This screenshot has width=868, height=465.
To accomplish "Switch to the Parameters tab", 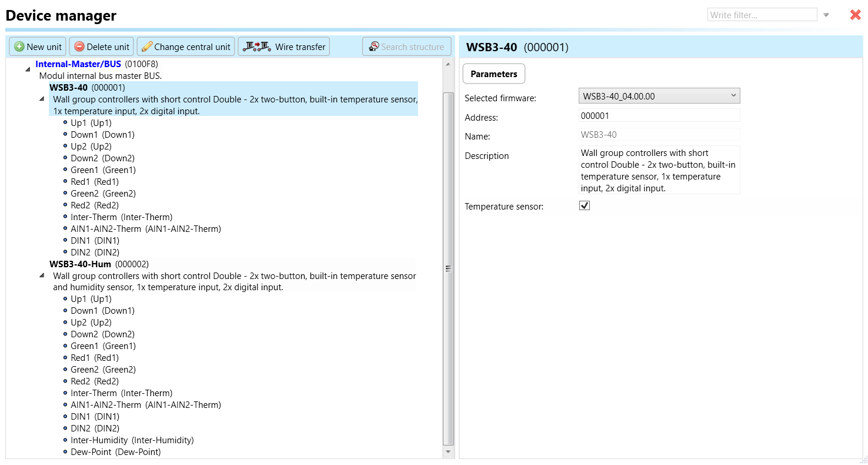I will pyautogui.click(x=493, y=74).
